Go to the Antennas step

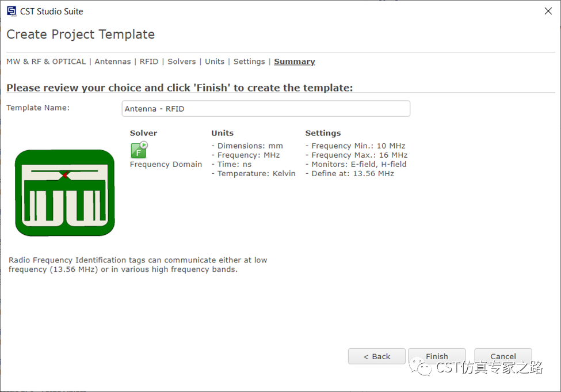pos(113,62)
